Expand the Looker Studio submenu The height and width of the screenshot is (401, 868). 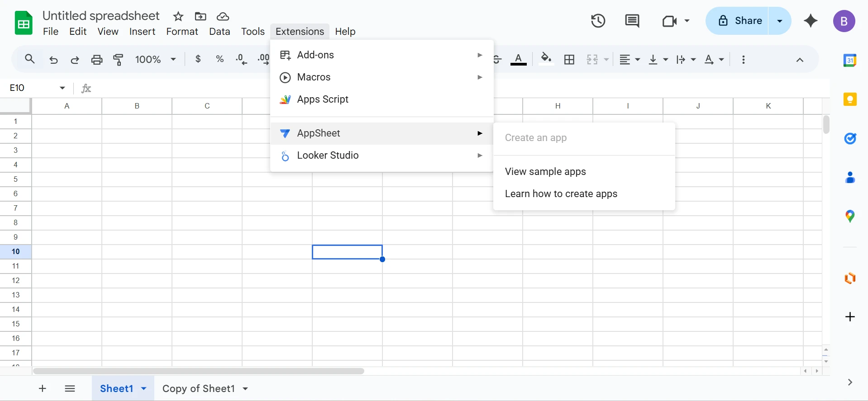[382, 156]
